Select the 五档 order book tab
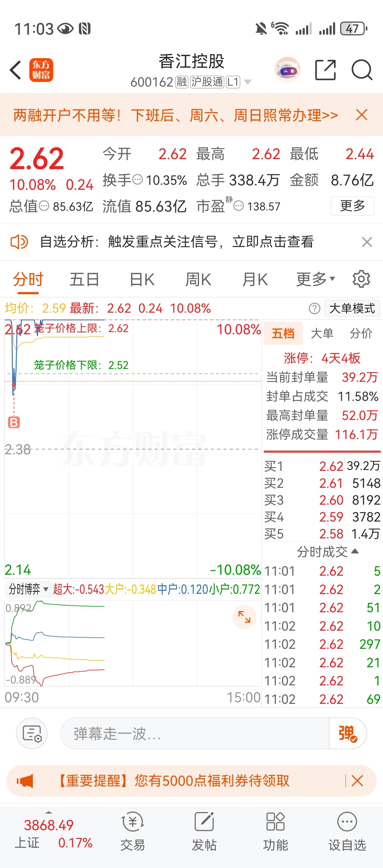The width and height of the screenshot is (383, 868). (x=283, y=333)
